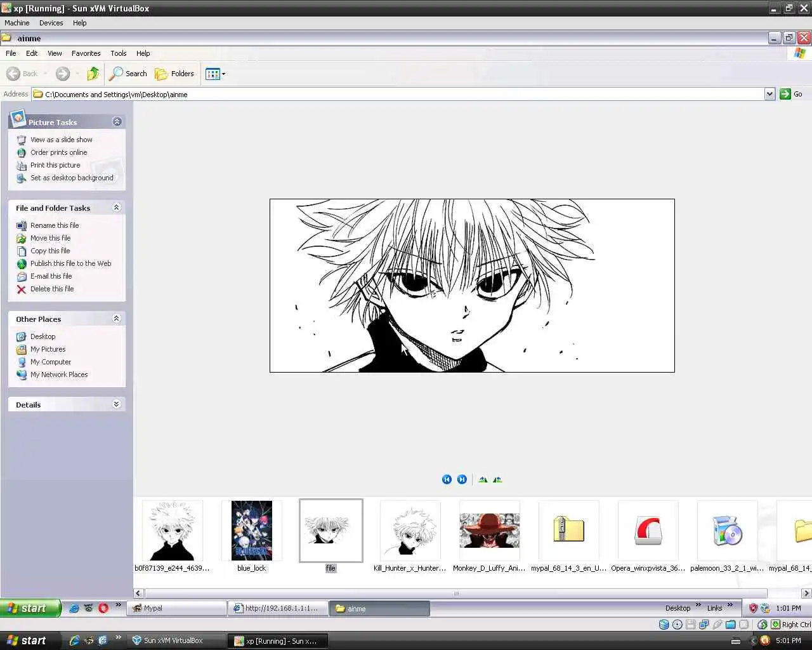Switch to ainme taskbar button
This screenshot has height=650, width=812.
[381, 608]
